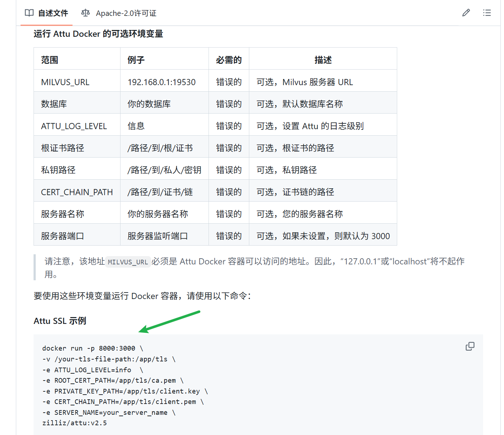Open the outline list icon top right
Screen dimensions: 504x435
[487, 13]
